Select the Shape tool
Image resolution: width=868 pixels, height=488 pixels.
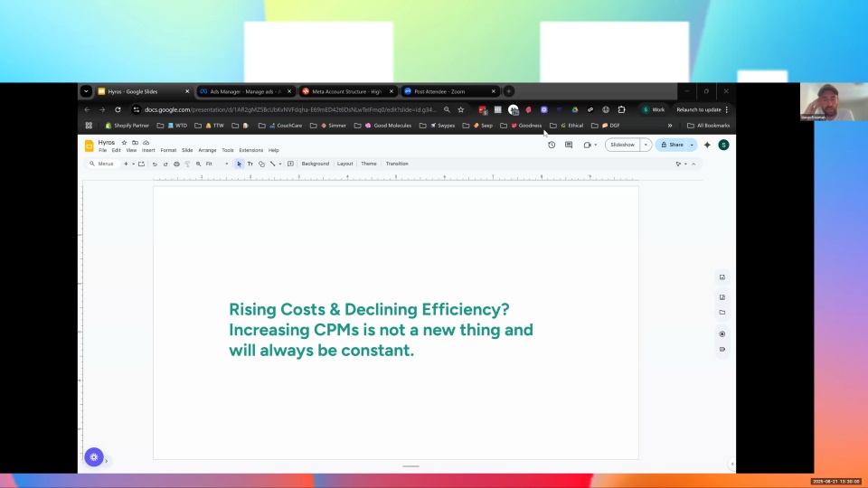[x=261, y=164]
